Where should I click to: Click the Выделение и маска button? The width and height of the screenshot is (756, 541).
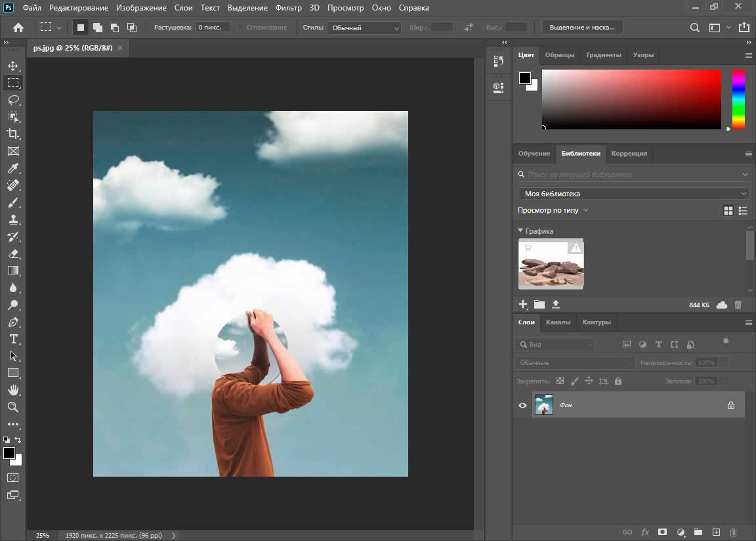[582, 28]
